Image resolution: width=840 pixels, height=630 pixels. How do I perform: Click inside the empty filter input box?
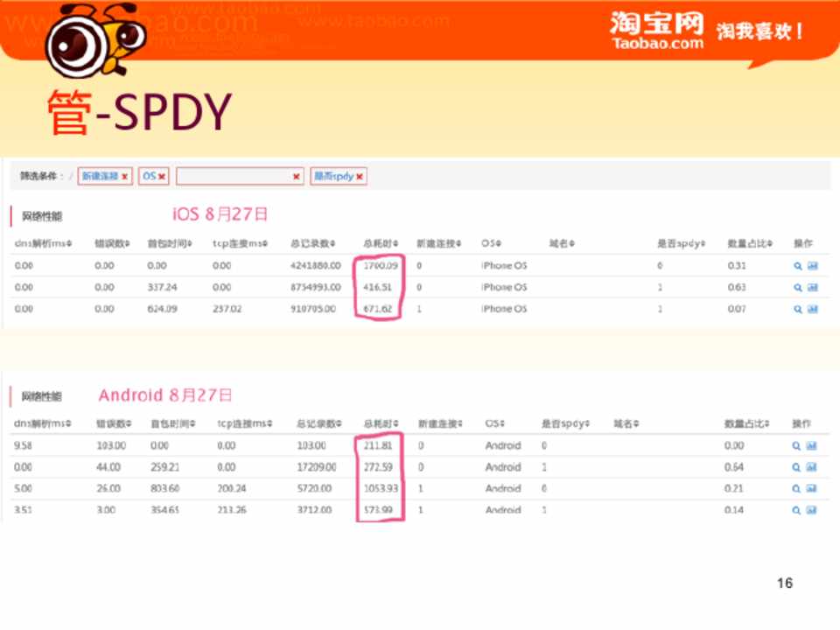click(233, 176)
